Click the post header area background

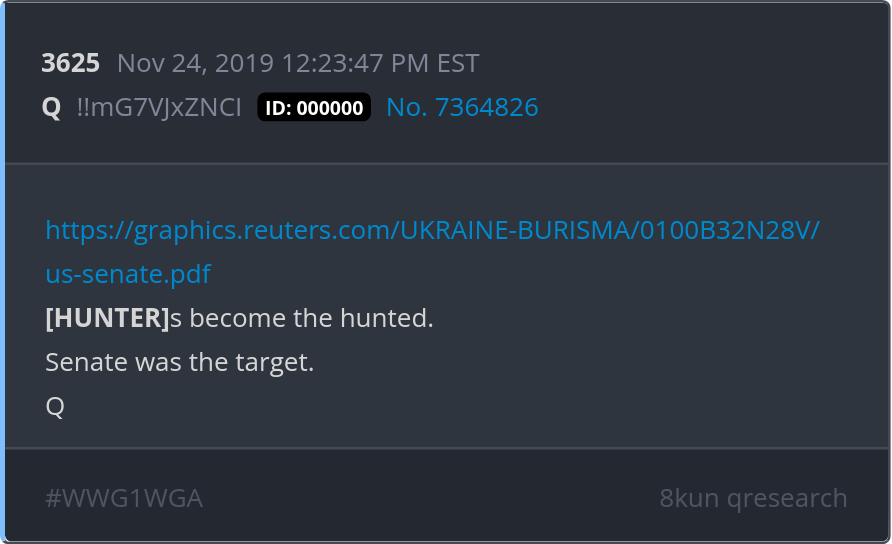pyautogui.click(x=683, y=83)
